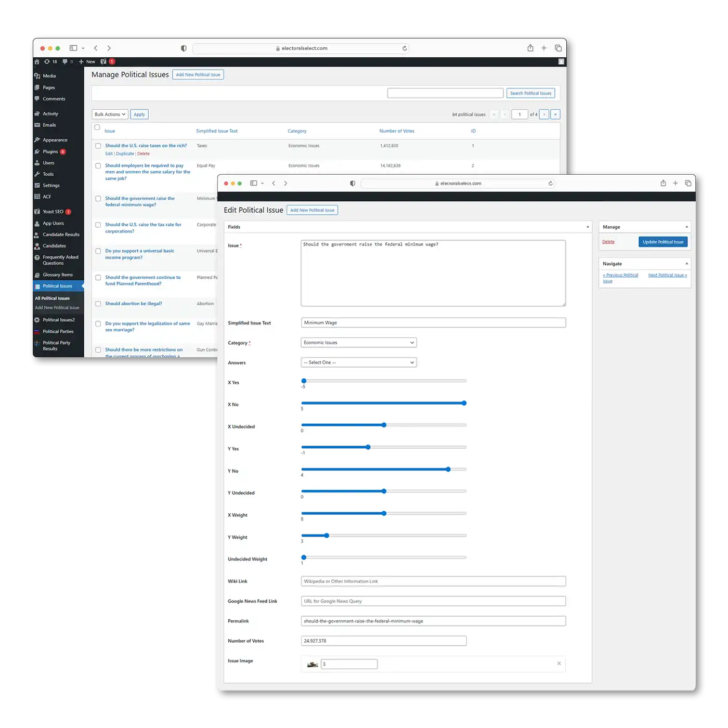Click Apply next to Bulk Actions
The width and height of the screenshot is (728, 728).
[139, 114]
